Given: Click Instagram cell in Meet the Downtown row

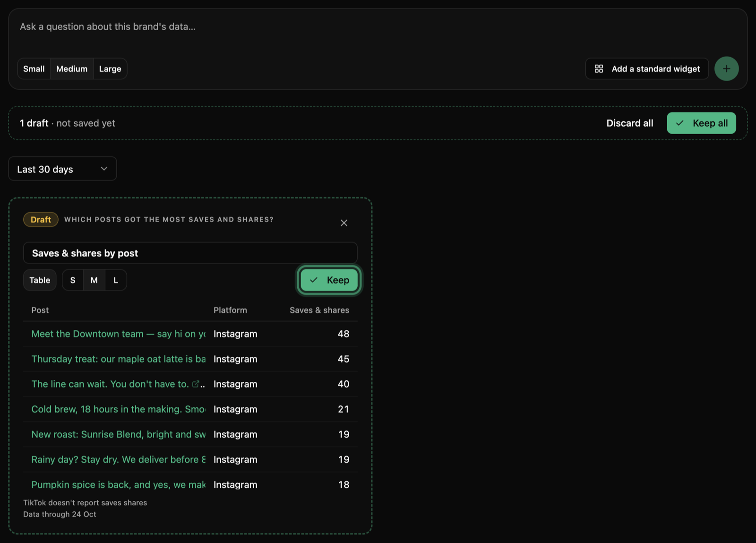Looking at the screenshot, I should [x=235, y=334].
